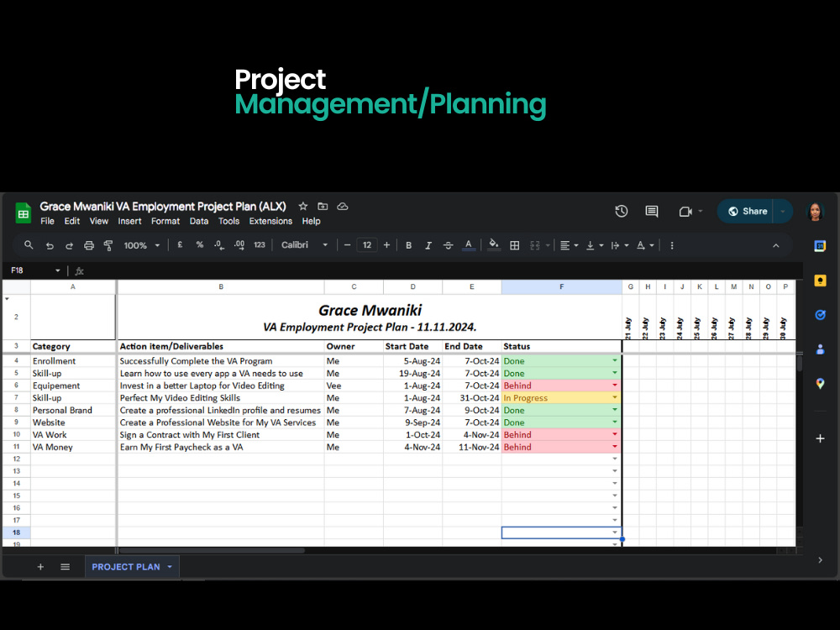
Task: Increase the font size
Action: pos(386,245)
